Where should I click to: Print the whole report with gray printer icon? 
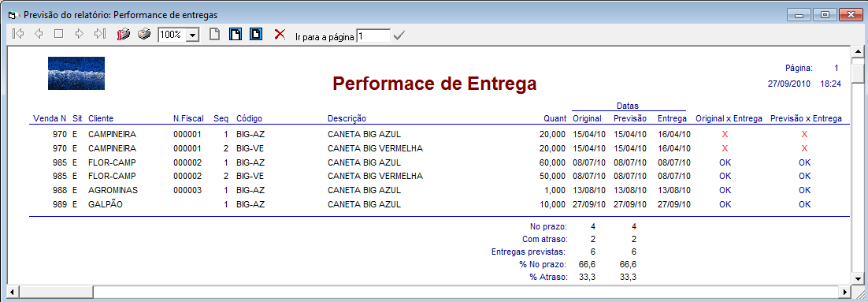(x=144, y=35)
